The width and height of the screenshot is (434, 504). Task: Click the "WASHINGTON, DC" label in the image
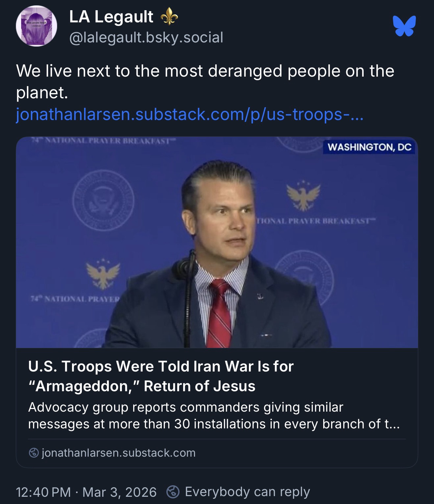tap(370, 147)
